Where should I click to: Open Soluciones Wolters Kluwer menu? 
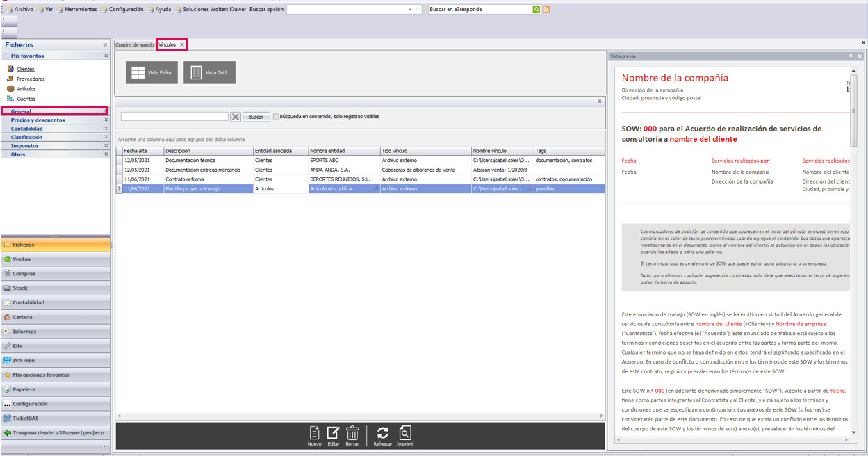[x=210, y=10]
